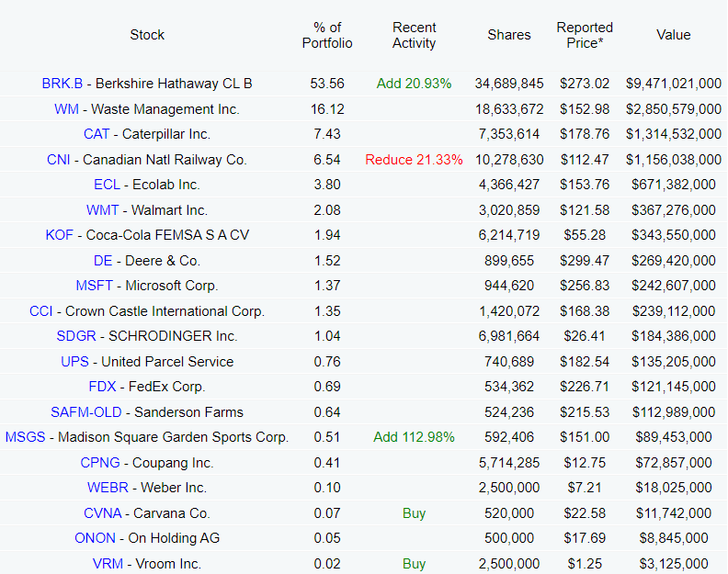Open the ECL Ecolab link

pos(107,185)
